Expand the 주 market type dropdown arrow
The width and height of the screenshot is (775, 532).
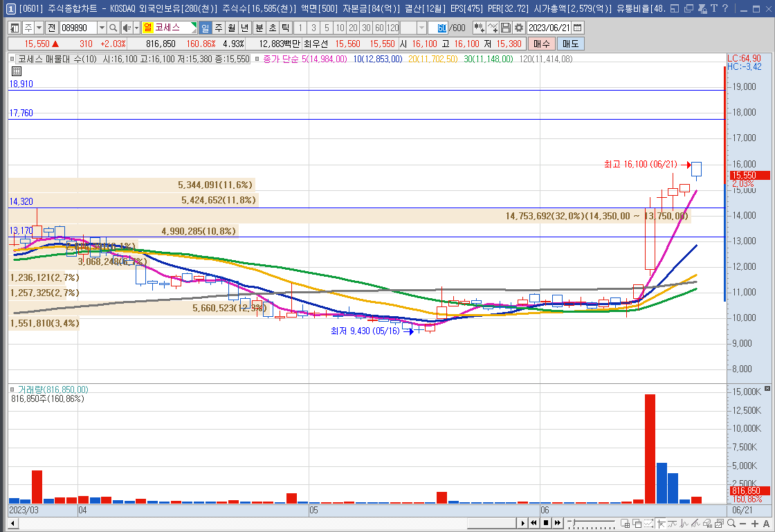(x=39, y=28)
